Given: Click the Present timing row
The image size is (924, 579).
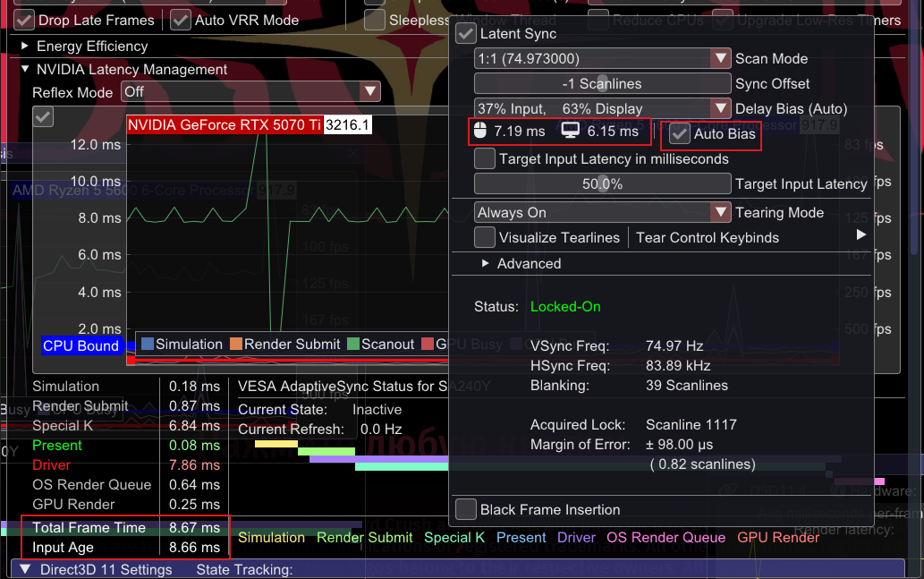Looking at the screenshot, I should point(125,445).
